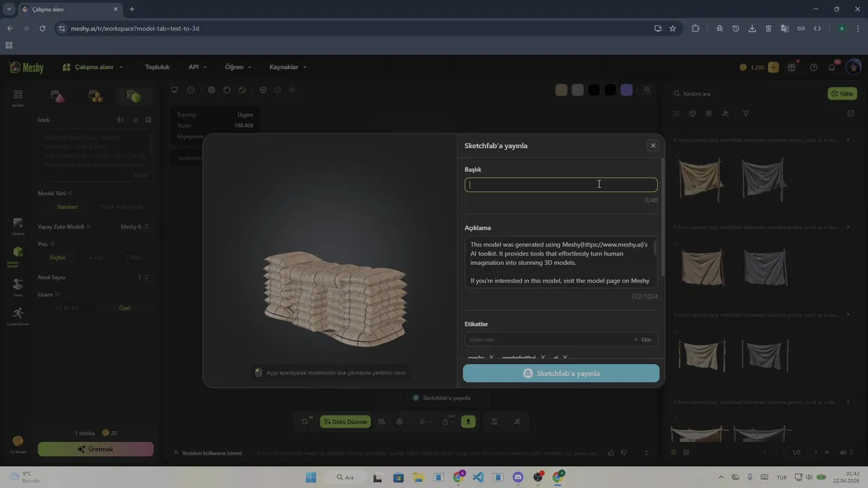Click the Yükle upload button
This screenshot has height=488, width=868.
point(842,94)
